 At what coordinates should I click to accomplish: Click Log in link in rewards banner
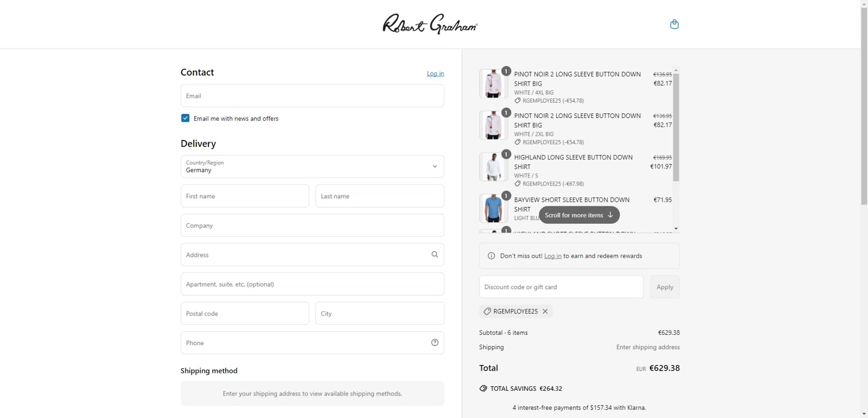(x=553, y=256)
